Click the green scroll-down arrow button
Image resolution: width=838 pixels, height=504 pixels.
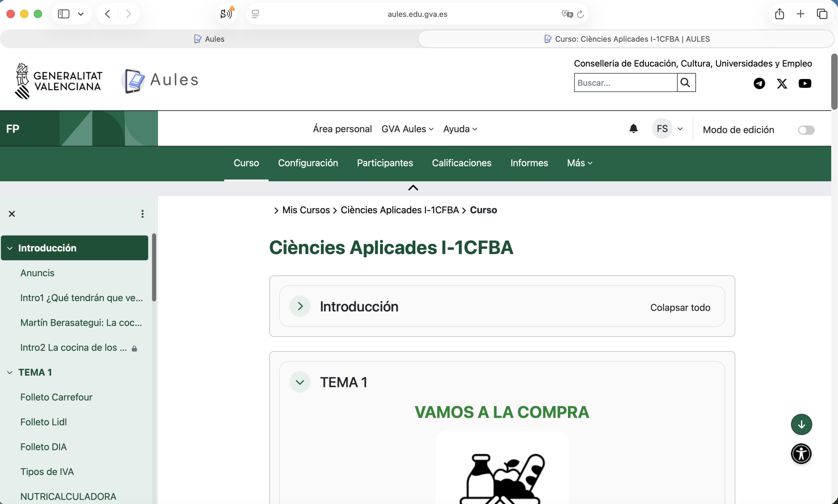(x=801, y=424)
